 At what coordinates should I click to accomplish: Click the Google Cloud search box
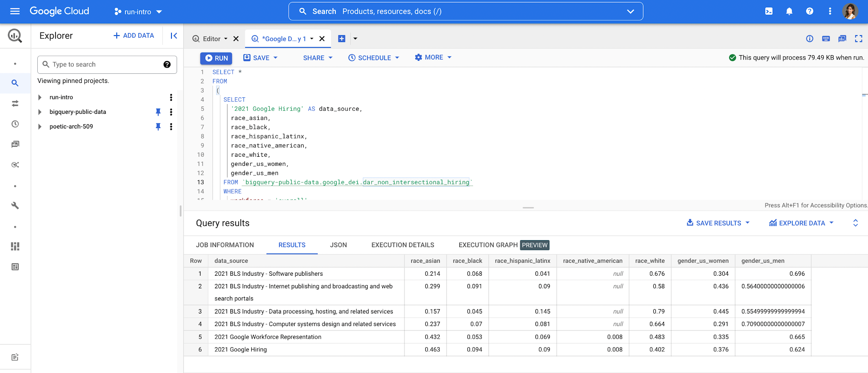(466, 11)
